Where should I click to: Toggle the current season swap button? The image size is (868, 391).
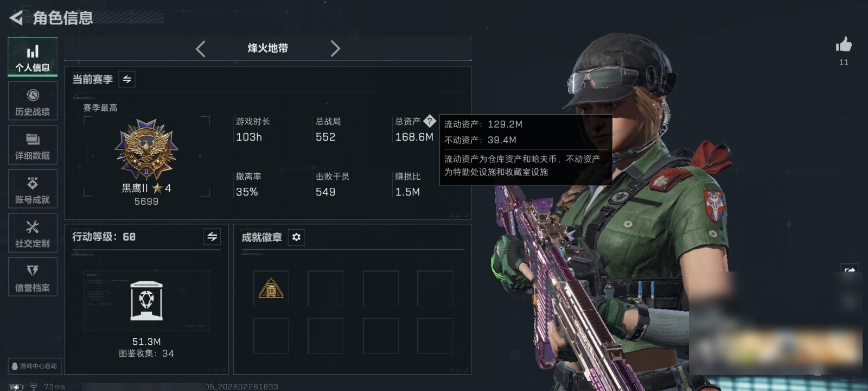point(127,79)
